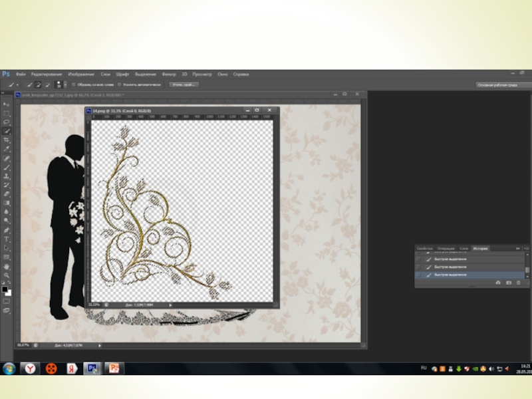Select the Move tool in the toolbox
Image resolution: width=532 pixels, height=399 pixels.
7,105
